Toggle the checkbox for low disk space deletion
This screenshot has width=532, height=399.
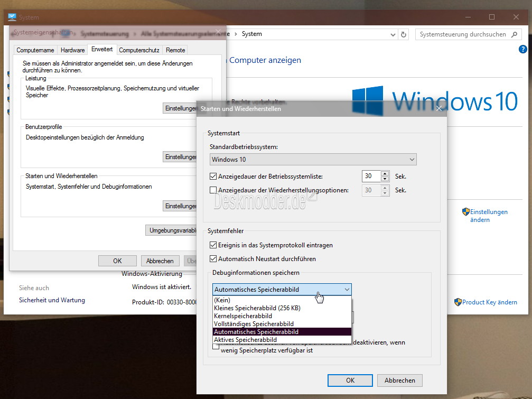[216, 346]
